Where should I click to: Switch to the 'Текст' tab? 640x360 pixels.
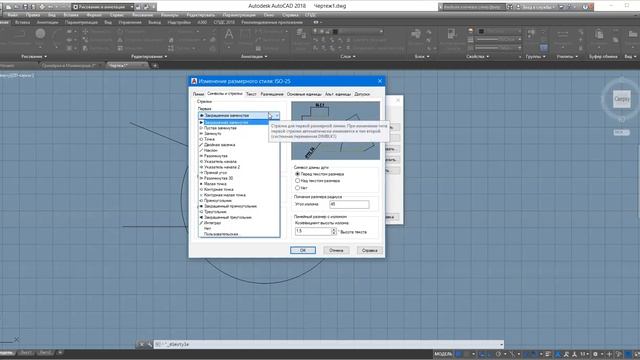[251, 94]
